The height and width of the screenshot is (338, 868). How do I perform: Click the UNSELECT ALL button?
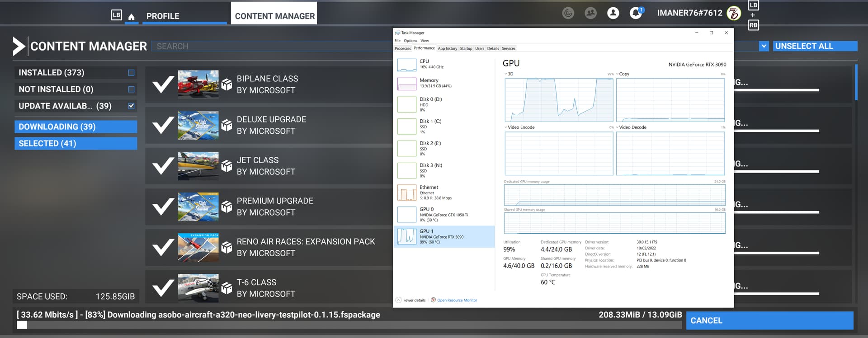click(815, 46)
